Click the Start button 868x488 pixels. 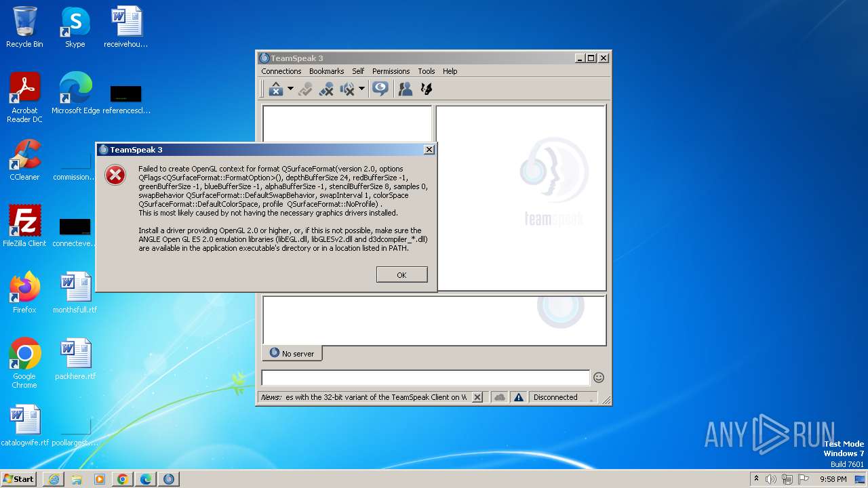point(19,479)
